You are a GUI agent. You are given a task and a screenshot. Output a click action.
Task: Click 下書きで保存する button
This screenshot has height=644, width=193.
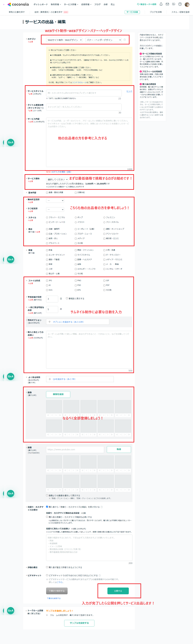tap(57, 591)
